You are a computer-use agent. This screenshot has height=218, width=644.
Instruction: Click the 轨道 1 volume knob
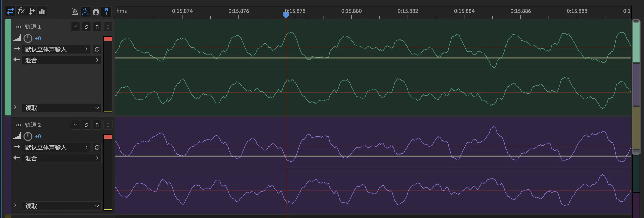pyautogui.click(x=28, y=38)
